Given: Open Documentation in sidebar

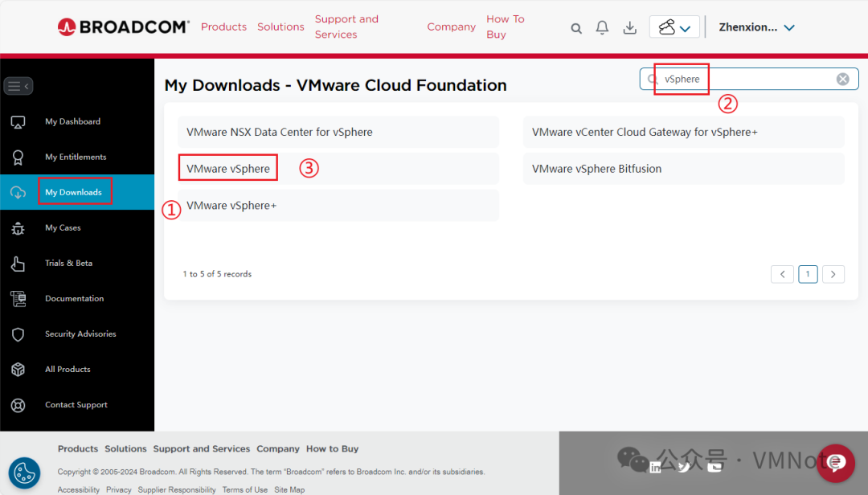Looking at the screenshot, I should 74,298.
